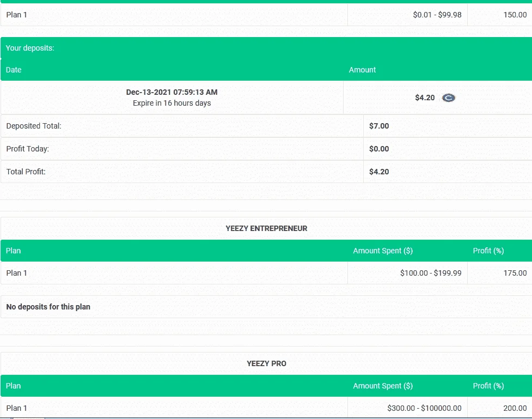
Task: Click the 'Your deposits:' header
Action: click(30, 48)
